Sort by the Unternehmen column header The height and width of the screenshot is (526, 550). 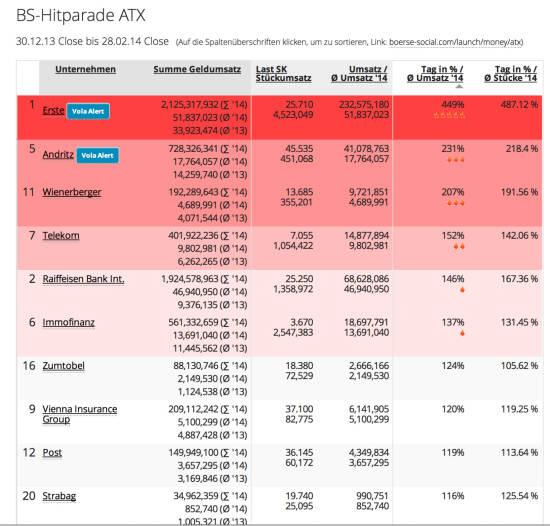(x=86, y=69)
